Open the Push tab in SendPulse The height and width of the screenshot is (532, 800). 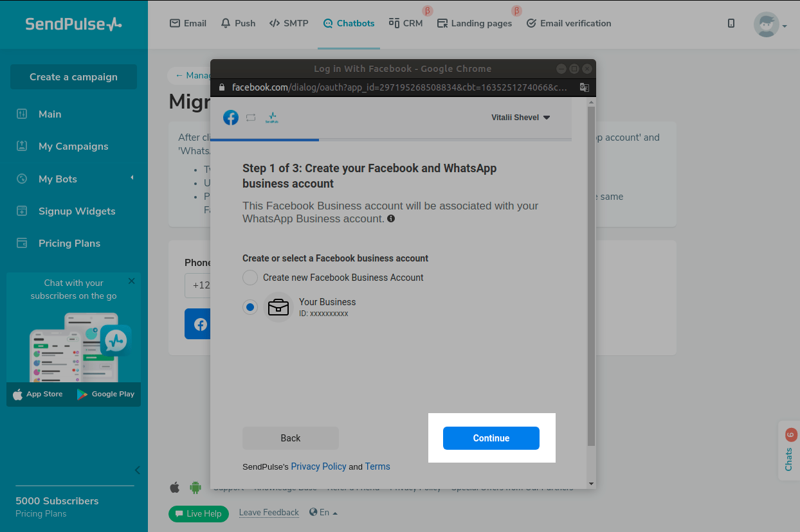click(238, 23)
